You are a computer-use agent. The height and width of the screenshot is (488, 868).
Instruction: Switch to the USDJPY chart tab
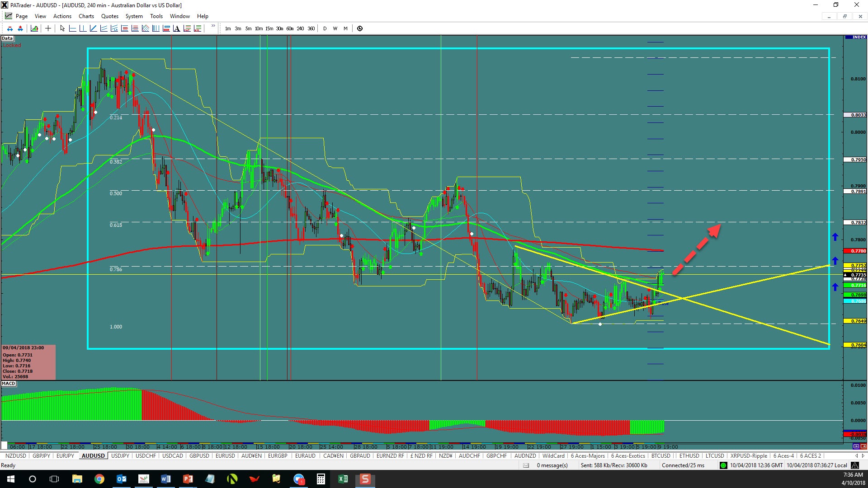[120, 456]
